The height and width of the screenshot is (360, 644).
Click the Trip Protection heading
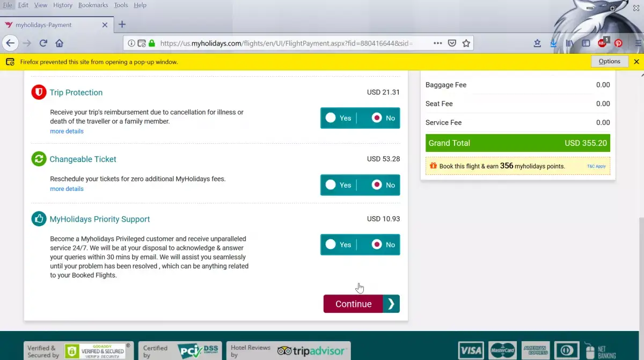pos(76,92)
